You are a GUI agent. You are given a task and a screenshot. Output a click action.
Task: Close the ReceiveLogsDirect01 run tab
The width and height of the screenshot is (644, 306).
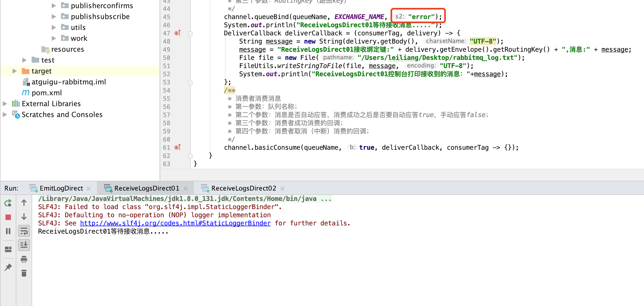[186, 188]
